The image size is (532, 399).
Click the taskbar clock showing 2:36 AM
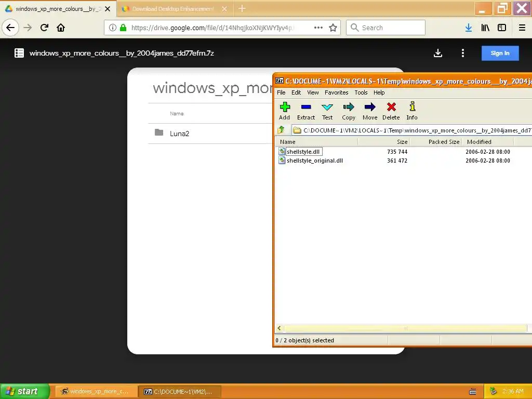pyautogui.click(x=513, y=391)
